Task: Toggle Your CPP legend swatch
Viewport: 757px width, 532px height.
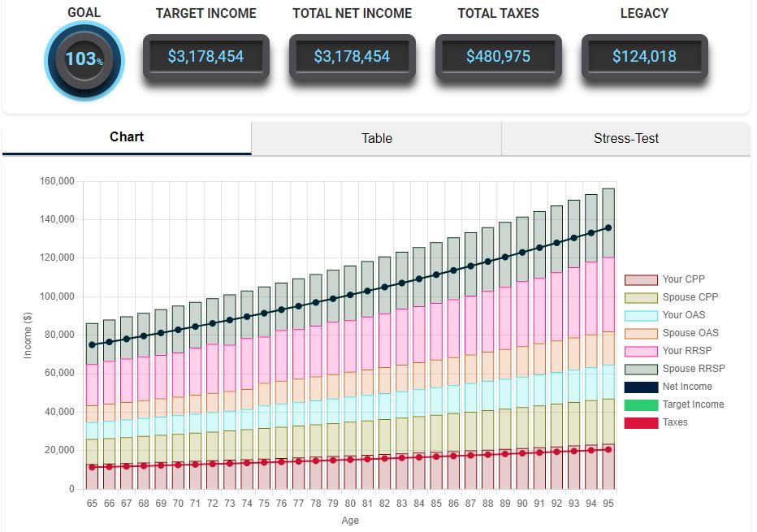Action: pos(641,279)
